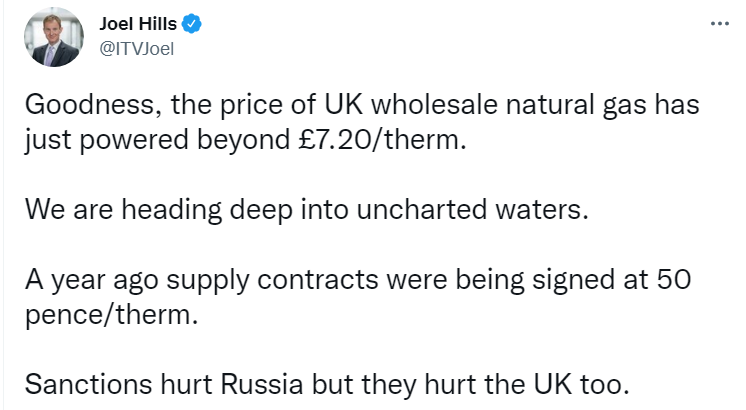Click the words "We are heading deep"
Screen dimensions: 746x410
138,210
